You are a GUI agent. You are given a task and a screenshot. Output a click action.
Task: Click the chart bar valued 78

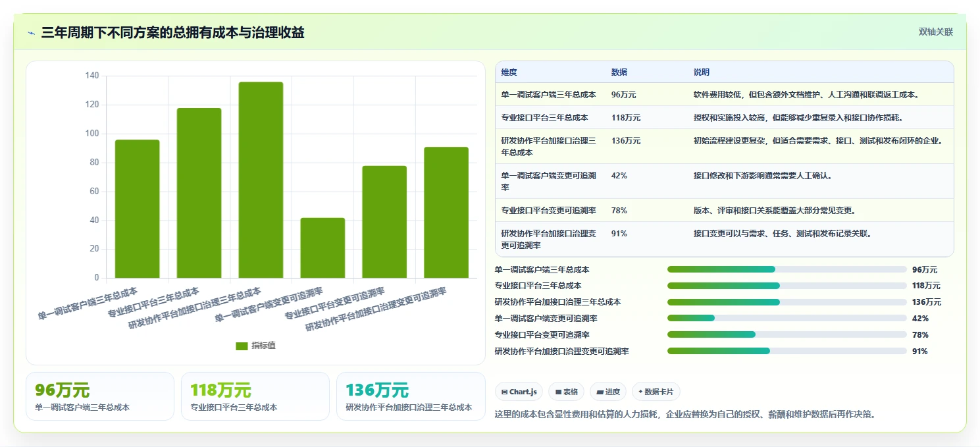384,222
